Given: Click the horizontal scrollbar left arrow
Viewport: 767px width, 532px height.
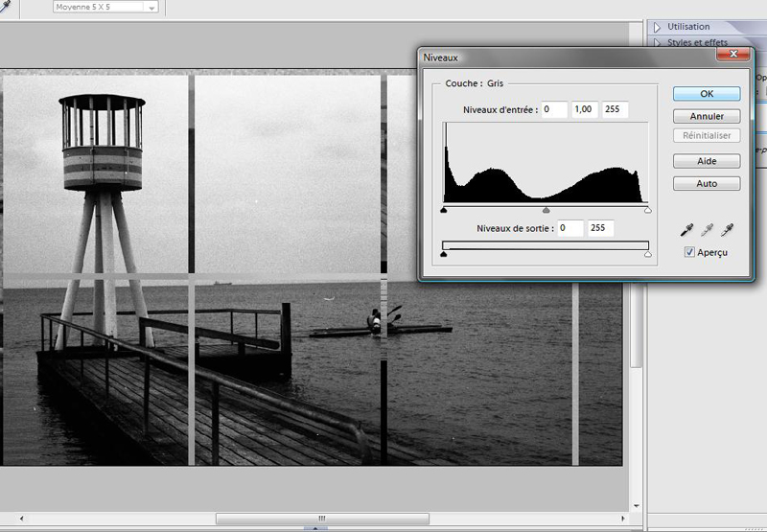Looking at the screenshot, I should click(x=21, y=519).
